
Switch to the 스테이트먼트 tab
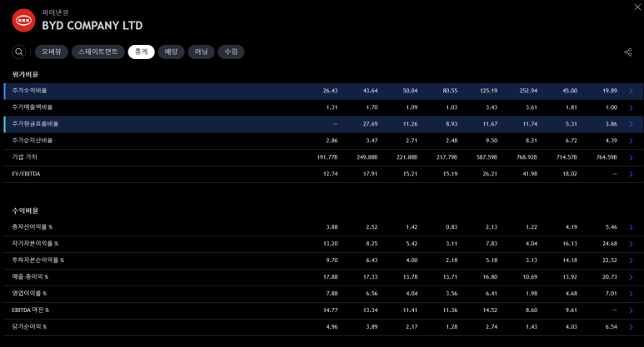[x=97, y=52]
